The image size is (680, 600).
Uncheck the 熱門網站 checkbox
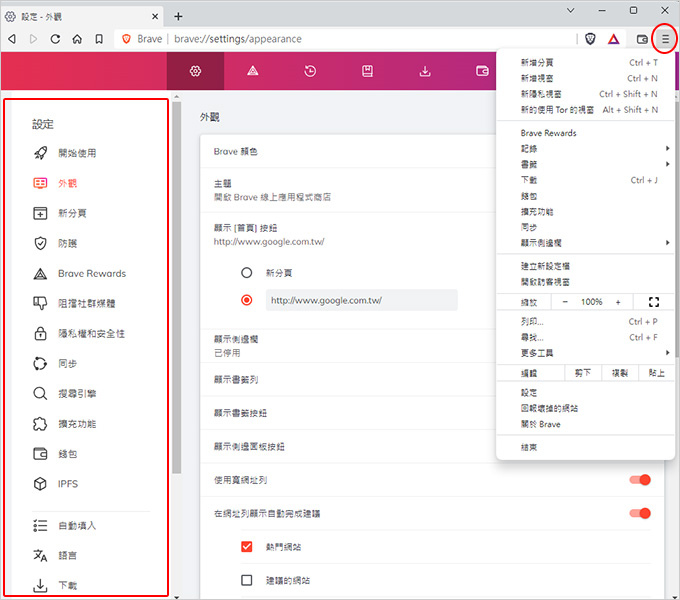pos(246,547)
